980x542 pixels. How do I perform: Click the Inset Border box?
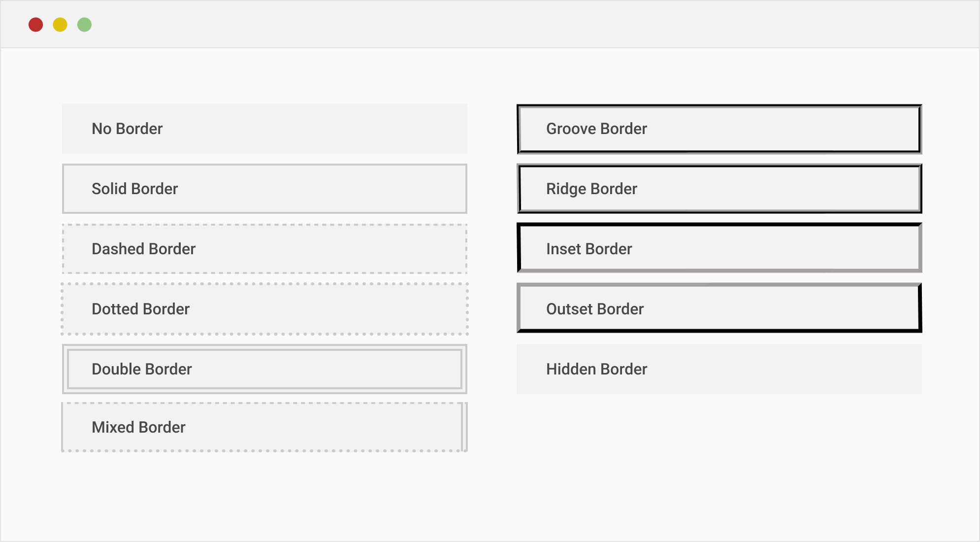point(719,249)
